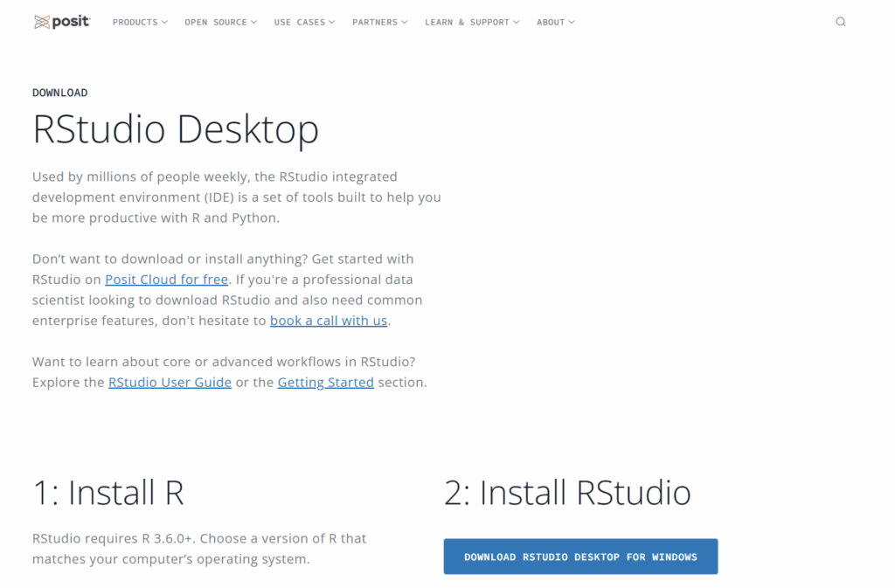Expand the chevron next to Partners
The width and height of the screenshot is (895, 588).
(x=405, y=22)
